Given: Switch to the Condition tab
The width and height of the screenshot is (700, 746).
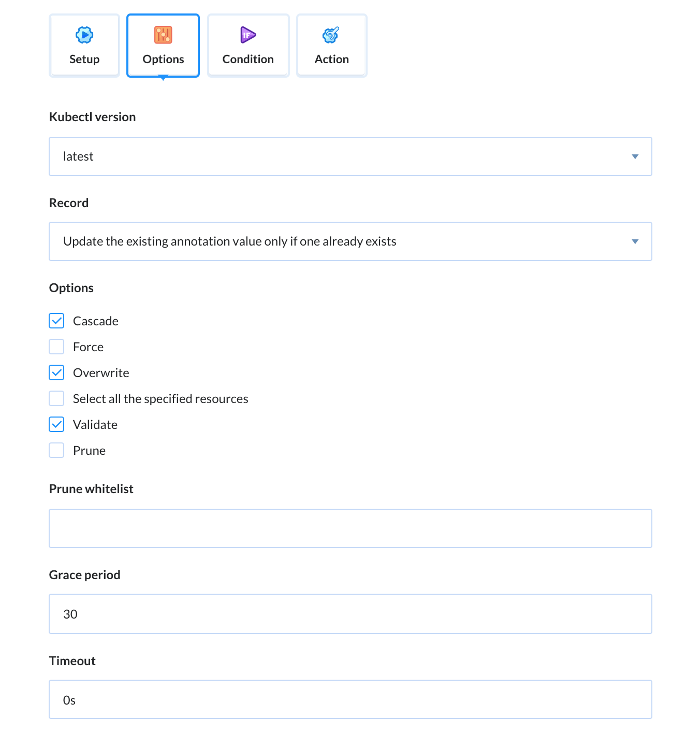Looking at the screenshot, I should (248, 46).
